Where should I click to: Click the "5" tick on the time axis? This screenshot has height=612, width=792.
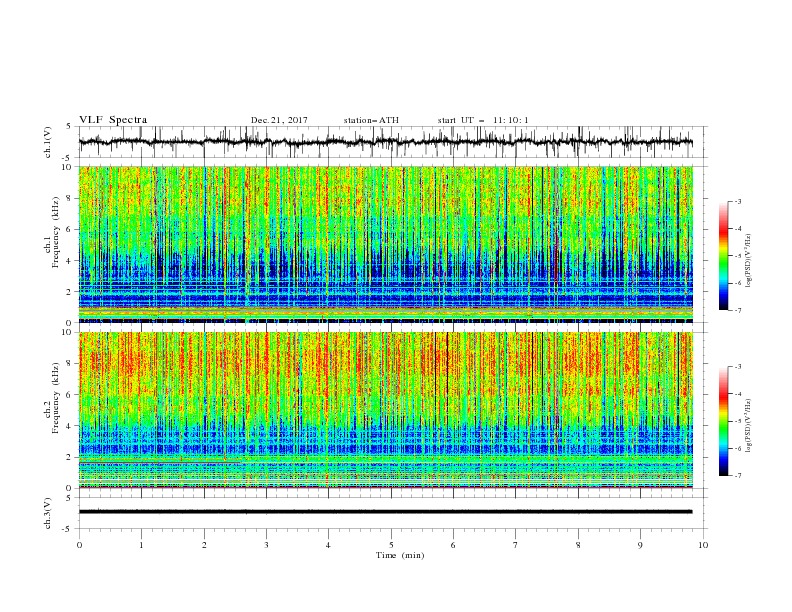[391, 545]
